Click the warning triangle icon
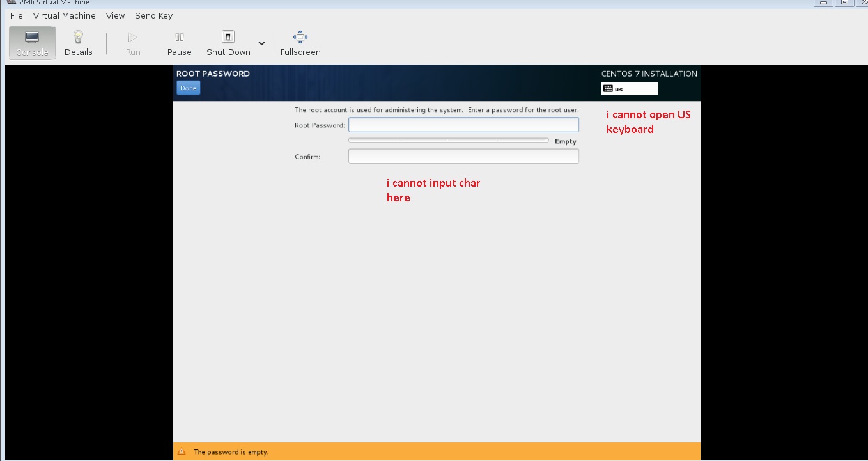 pos(182,452)
